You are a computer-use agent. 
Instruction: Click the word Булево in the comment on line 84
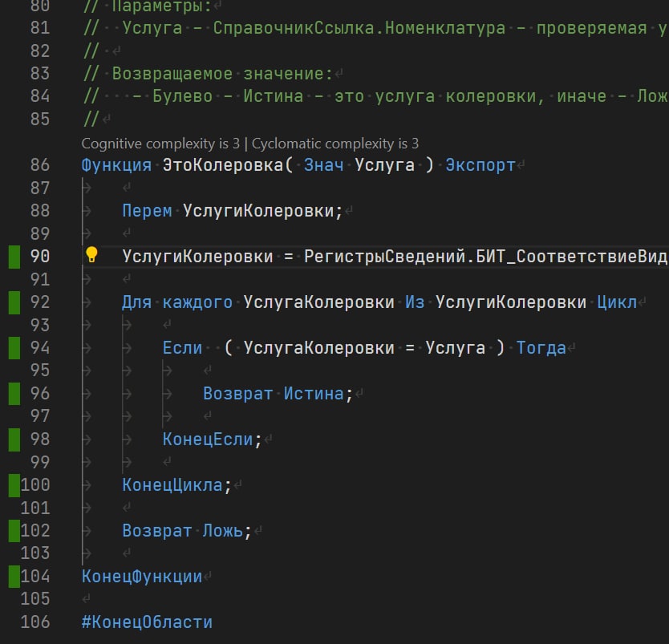coord(182,96)
